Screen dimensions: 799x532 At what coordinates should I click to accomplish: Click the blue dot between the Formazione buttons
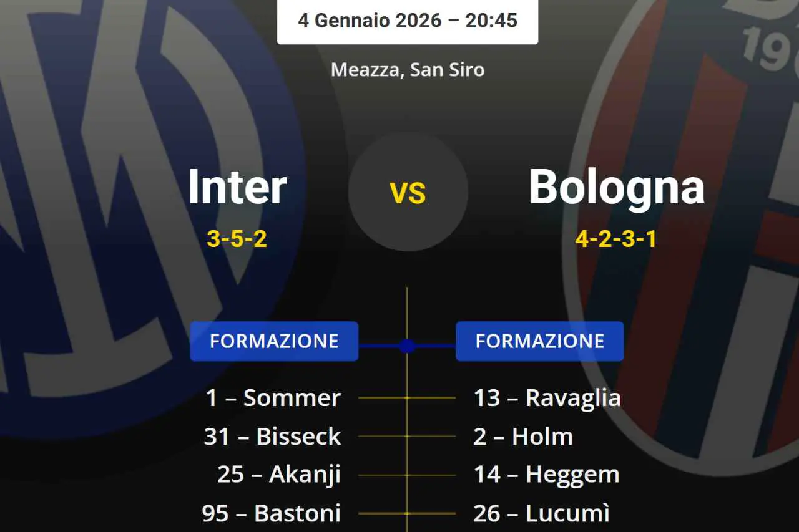pyautogui.click(x=407, y=346)
